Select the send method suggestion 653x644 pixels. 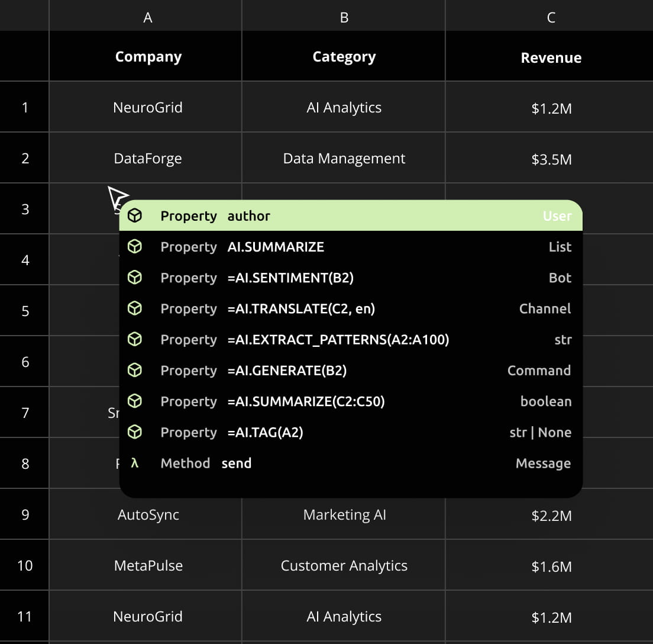pos(351,463)
